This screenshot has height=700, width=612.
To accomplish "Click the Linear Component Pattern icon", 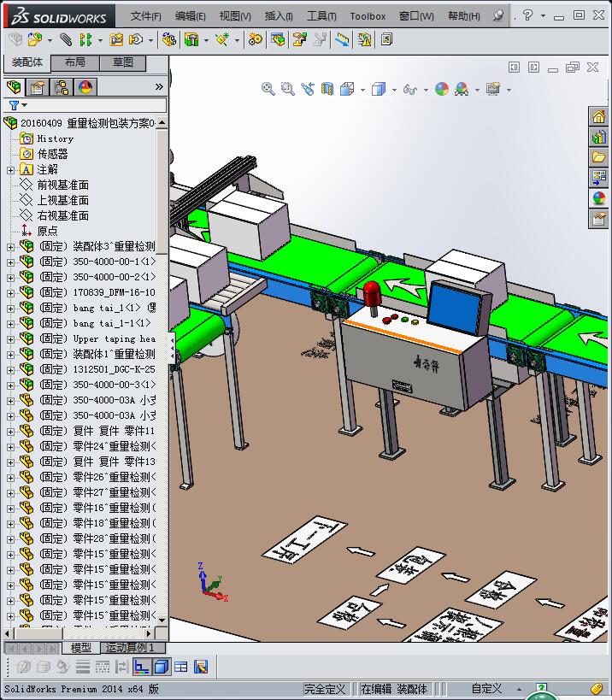I will (85, 39).
